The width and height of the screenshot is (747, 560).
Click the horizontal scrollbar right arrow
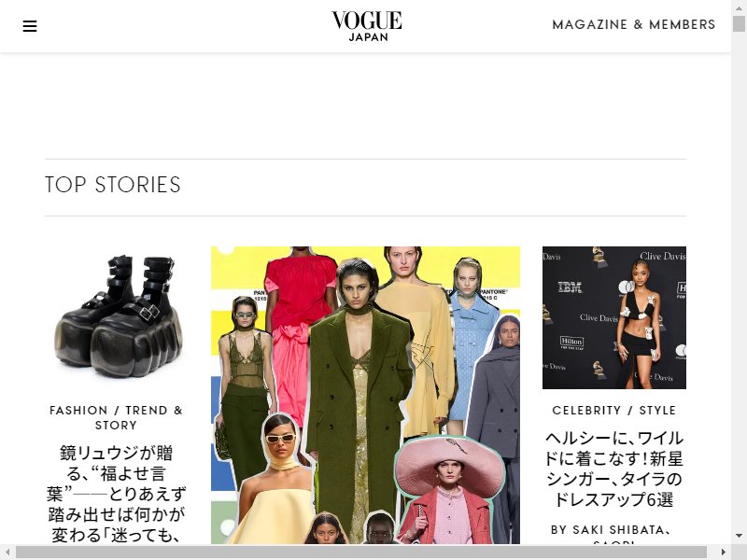pos(724,553)
